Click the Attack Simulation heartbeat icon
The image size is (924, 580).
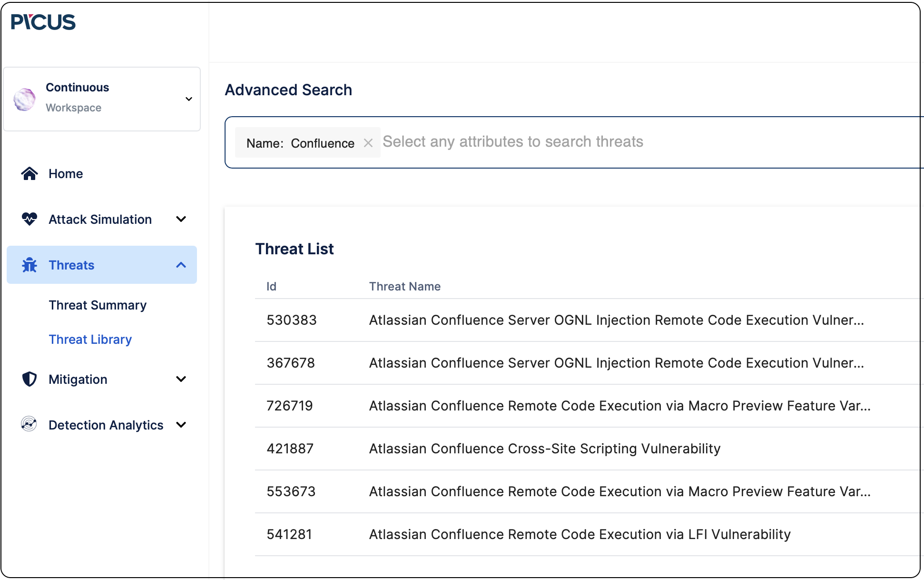(x=29, y=219)
